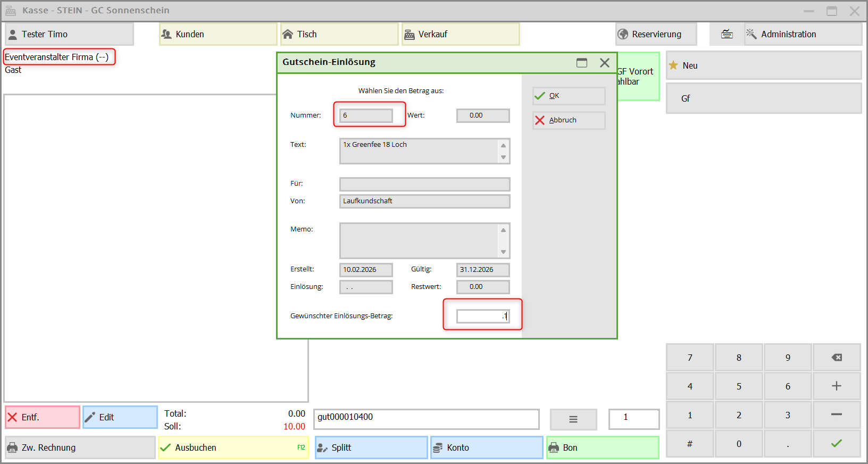Switch to the Verkauf tab
This screenshot has height=464, width=868.
click(461, 34)
